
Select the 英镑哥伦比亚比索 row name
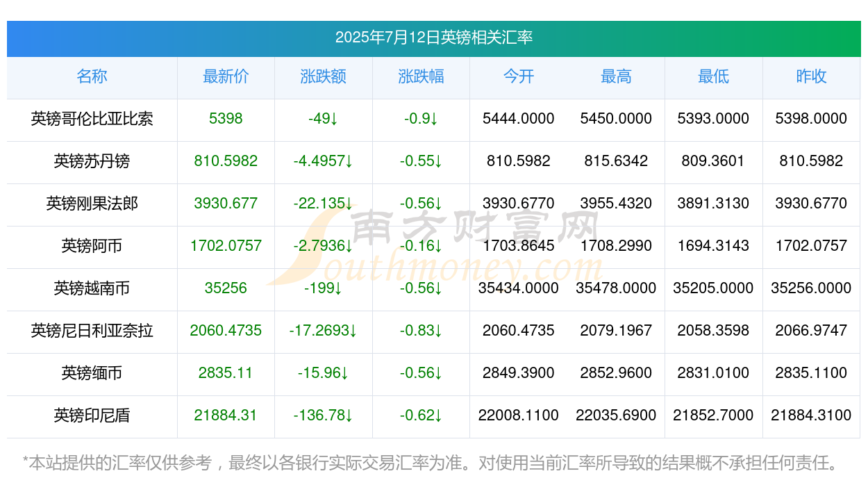tap(92, 119)
